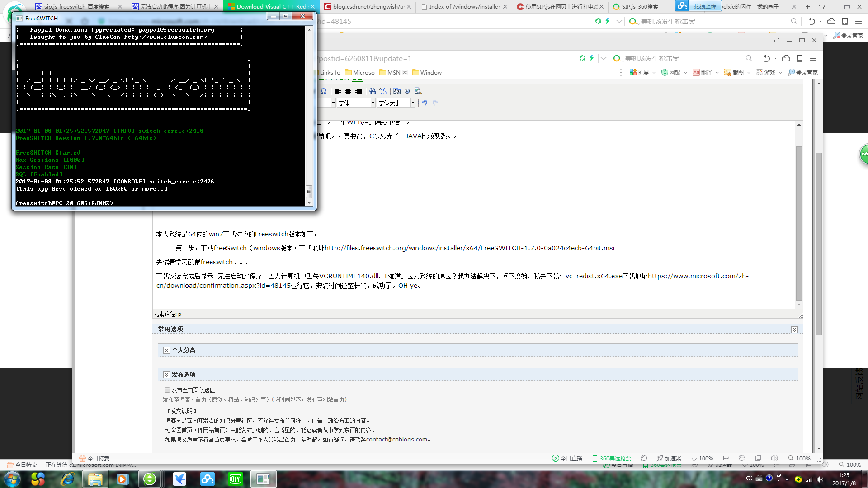Click the blog editor's vertical scrollbar thumb
The height and width of the screenshot is (488, 868).
point(799,223)
